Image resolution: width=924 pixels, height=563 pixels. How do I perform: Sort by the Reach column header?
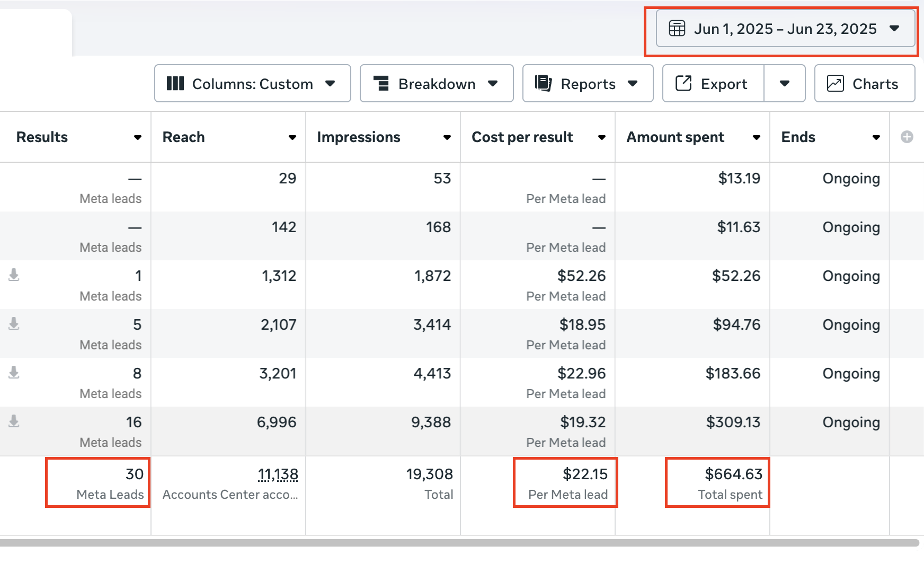click(x=184, y=137)
